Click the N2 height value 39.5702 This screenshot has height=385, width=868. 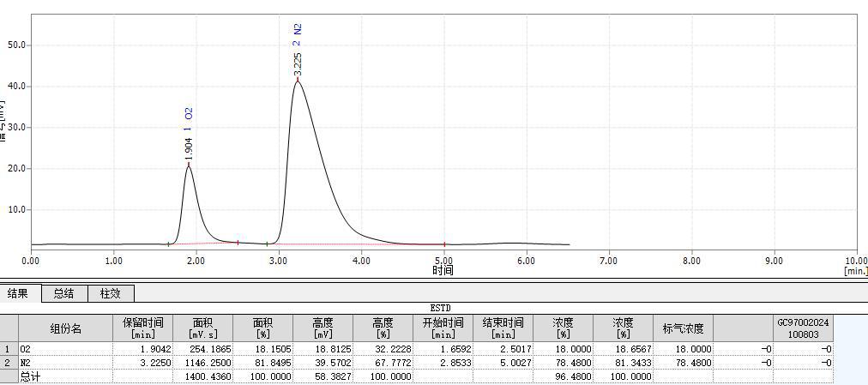point(322,363)
